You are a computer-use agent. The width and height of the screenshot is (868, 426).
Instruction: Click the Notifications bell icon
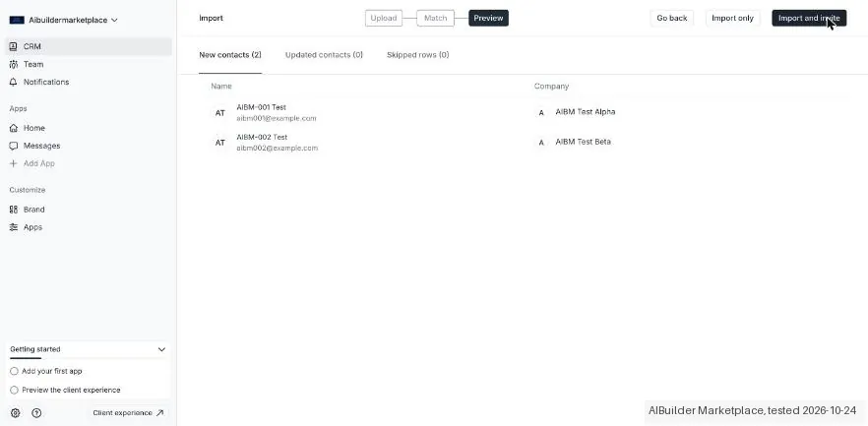[x=14, y=82]
